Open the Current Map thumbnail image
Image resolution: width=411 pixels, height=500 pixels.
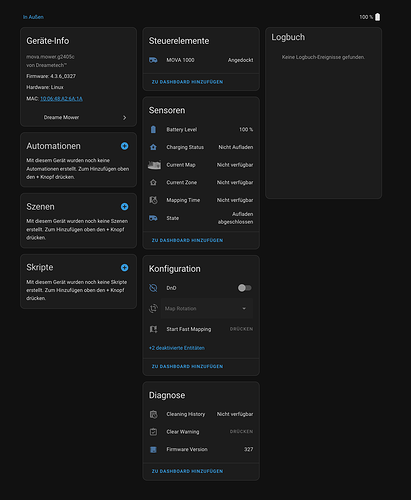point(154,165)
